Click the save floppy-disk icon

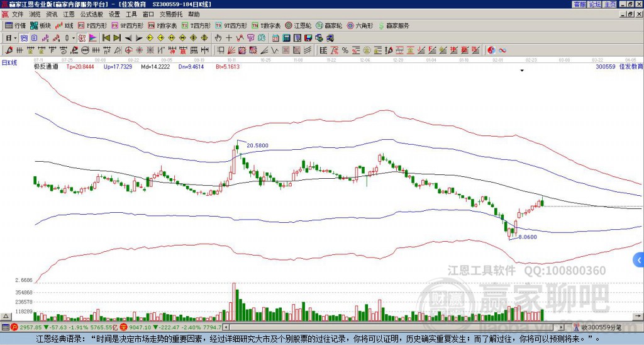click(308, 38)
